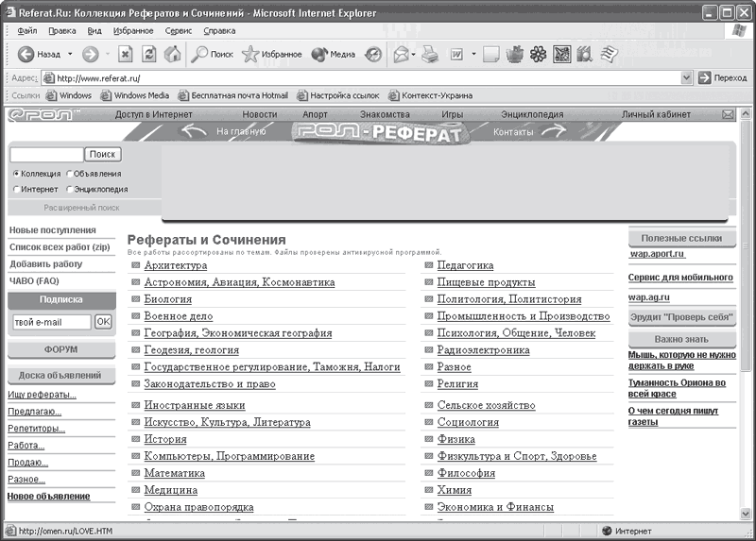The height and width of the screenshot is (541, 756).
Task: Go to Home page via house icon
Action: pos(171,54)
